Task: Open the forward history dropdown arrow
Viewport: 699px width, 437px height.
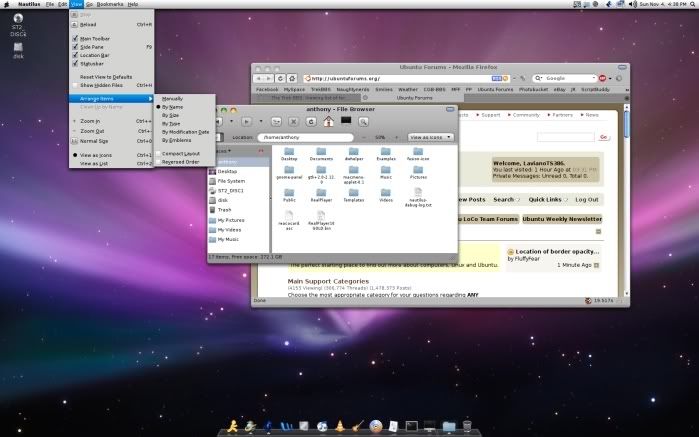Action: tap(261, 121)
